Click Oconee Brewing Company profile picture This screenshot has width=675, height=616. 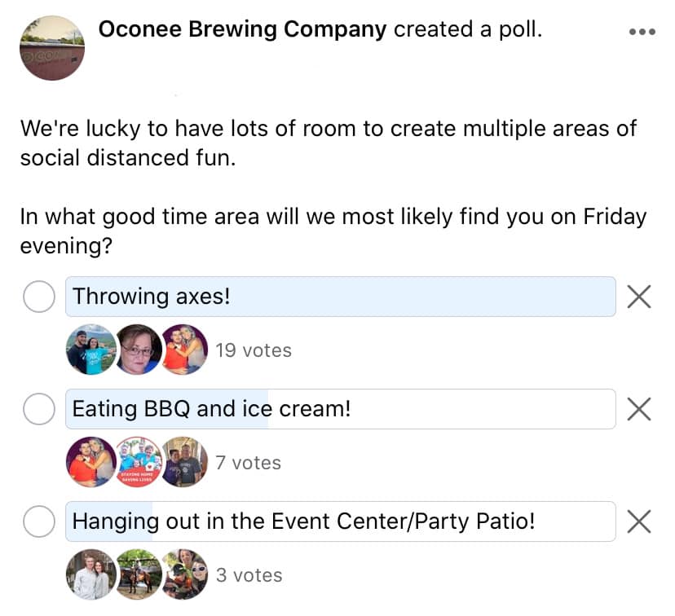coord(52,48)
